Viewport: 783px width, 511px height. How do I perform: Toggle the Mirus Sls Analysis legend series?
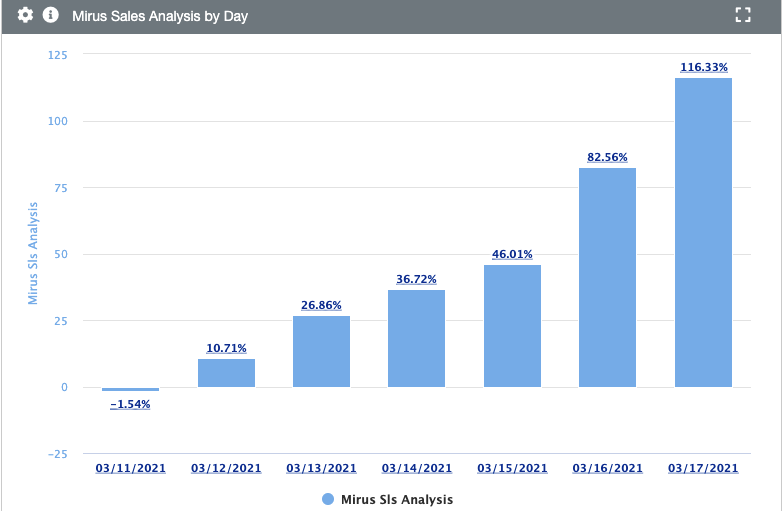click(x=388, y=499)
